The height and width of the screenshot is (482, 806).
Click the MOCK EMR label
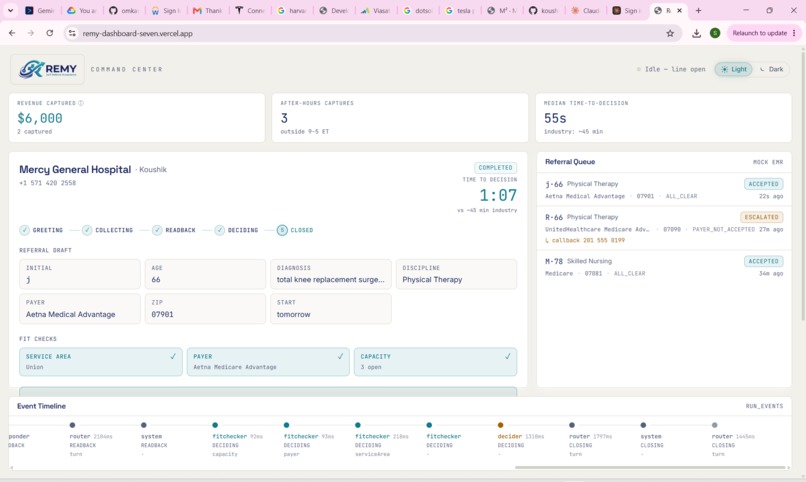[x=768, y=162]
